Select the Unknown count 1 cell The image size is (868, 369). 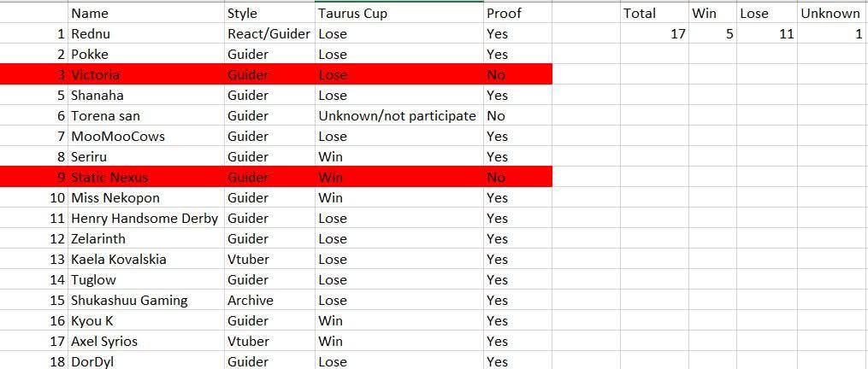click(833, 34)
